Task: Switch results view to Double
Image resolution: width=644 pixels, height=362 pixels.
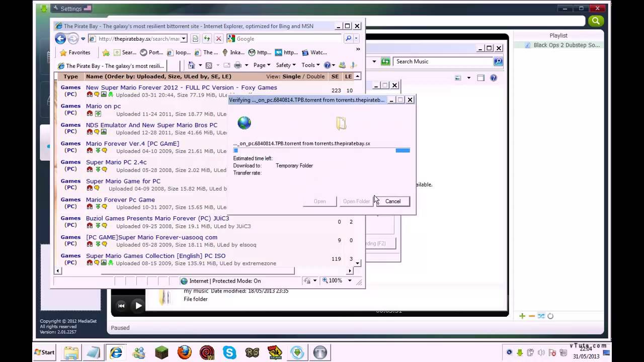Action: [x=315, y=76]
